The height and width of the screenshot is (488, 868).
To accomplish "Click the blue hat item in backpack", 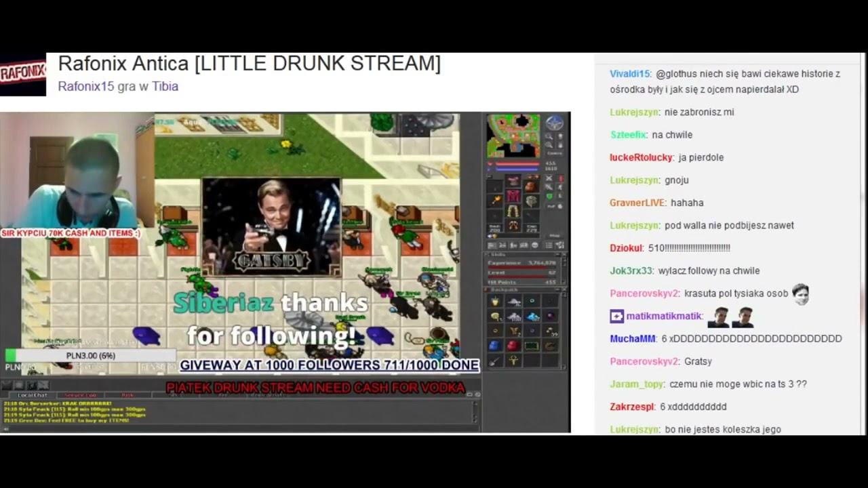I will coord(494,346).
